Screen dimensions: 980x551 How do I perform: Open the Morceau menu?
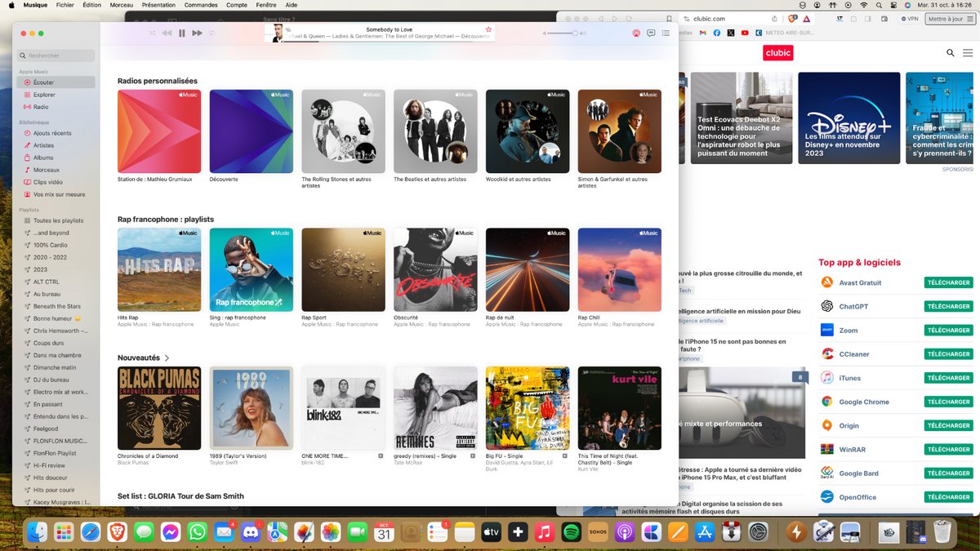coord(121,5)
